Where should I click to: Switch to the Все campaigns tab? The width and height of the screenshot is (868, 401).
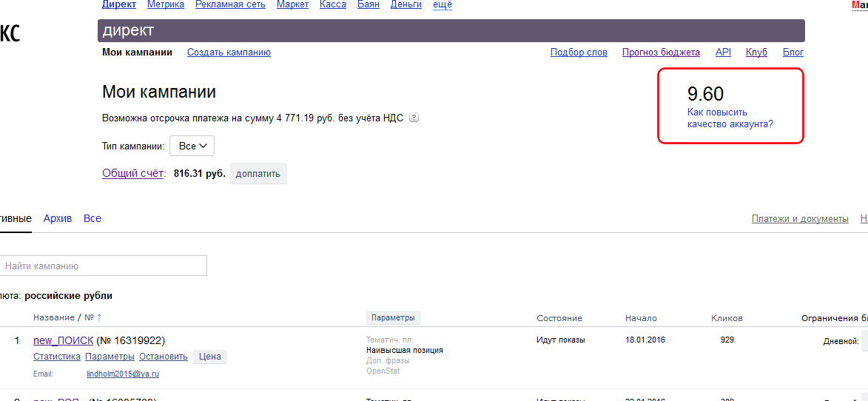pos(92,218)
